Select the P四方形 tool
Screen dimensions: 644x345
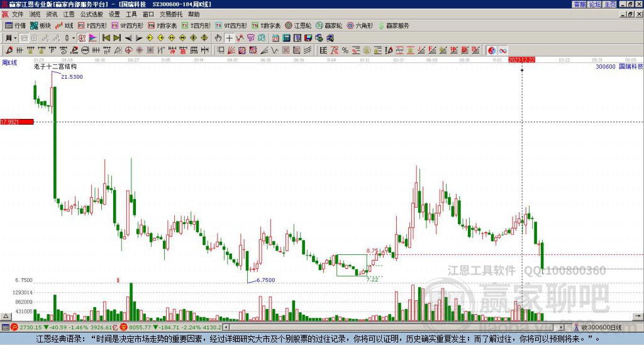click(92, 25)
